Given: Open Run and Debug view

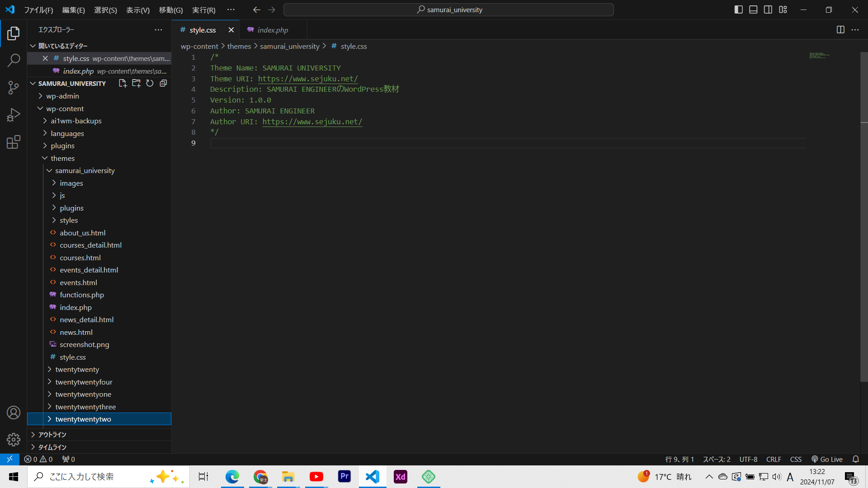Looking at the screenshot, I should pos(14,115).
